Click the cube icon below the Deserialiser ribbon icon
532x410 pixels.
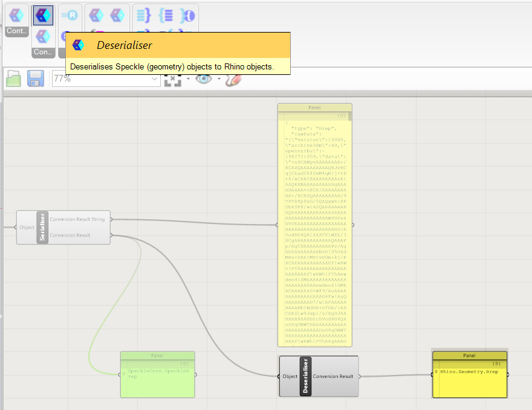tap(43, 36)
